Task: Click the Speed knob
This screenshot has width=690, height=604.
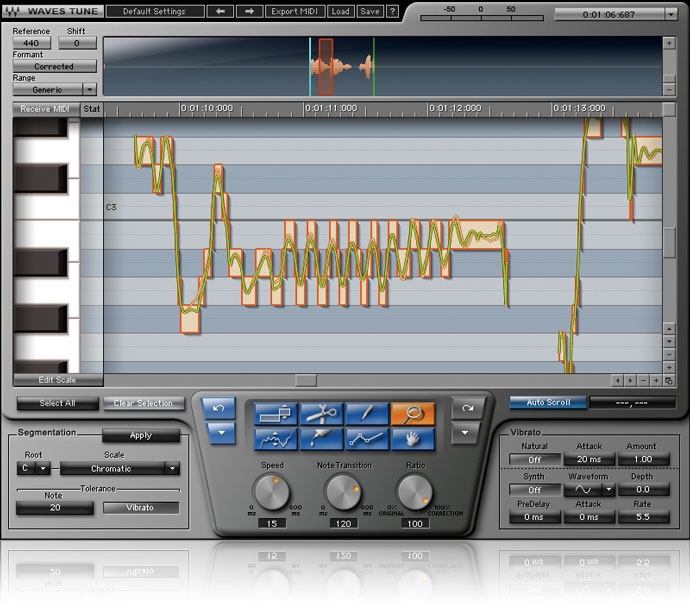Action: tap(271, 492)
